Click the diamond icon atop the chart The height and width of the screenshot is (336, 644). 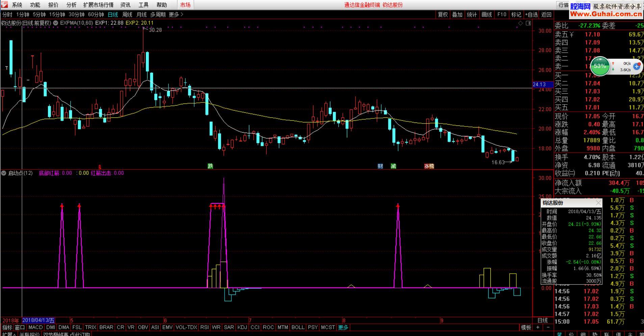click(520, 23)
